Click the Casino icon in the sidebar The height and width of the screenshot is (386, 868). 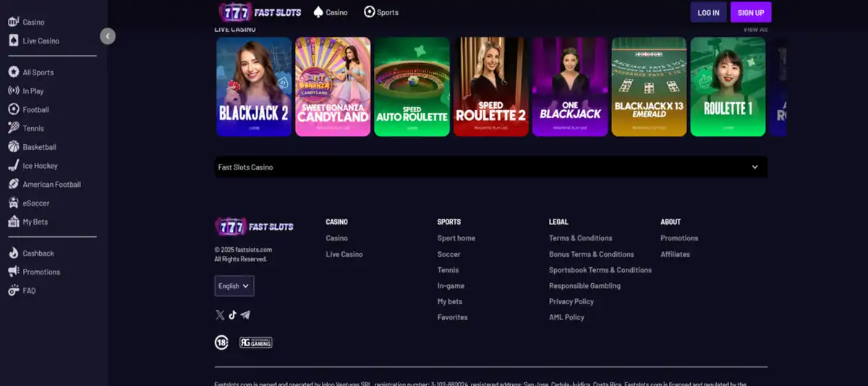(x=13, y=22)
